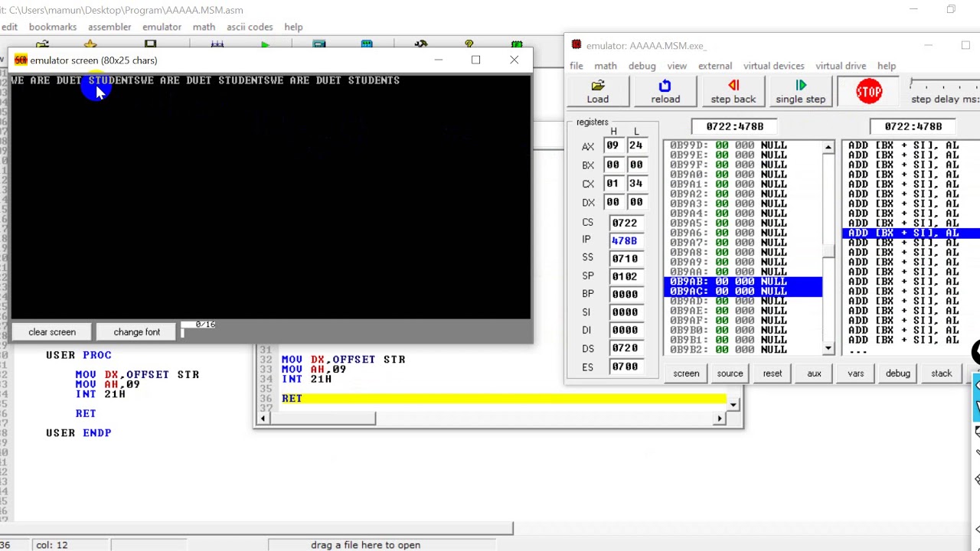Click the emulator screen window title icon
The image size is (980, 551).
pyautogui.click(x=21, y=60)
